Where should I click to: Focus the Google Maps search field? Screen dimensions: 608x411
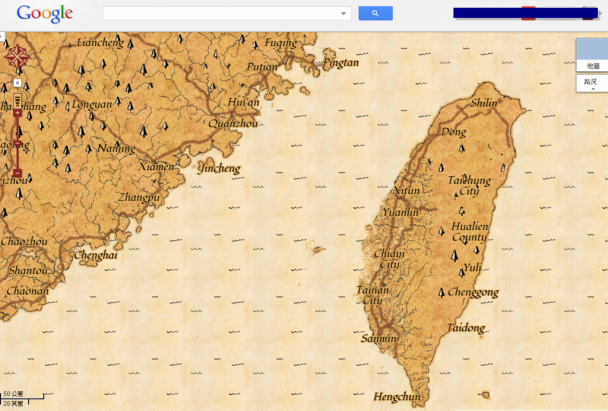(227, 14)
